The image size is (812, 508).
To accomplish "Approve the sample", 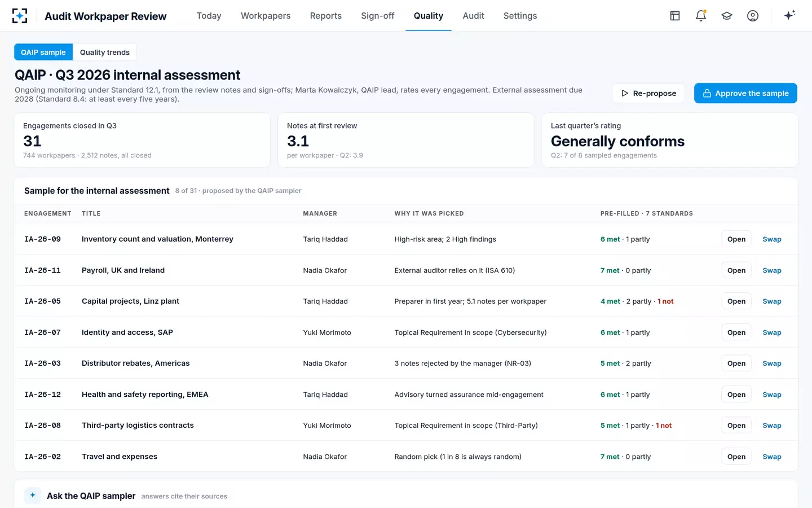I will click(x=745, y=93).
